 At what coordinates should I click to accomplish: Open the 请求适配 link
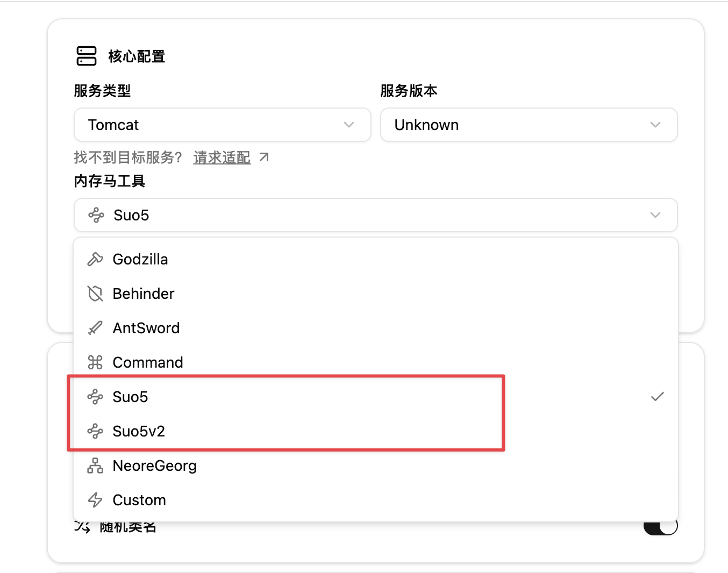point(222,157)
